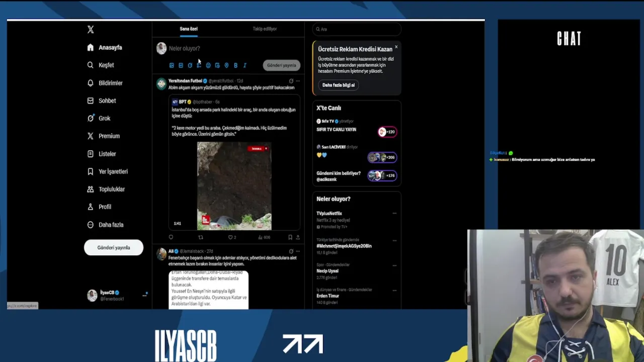View the Yeraltından Futbol post's 606 views

click(x=264, y=237)
